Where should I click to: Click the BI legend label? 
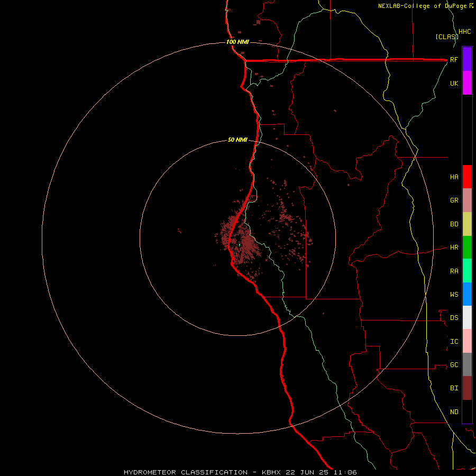[454, 388]
